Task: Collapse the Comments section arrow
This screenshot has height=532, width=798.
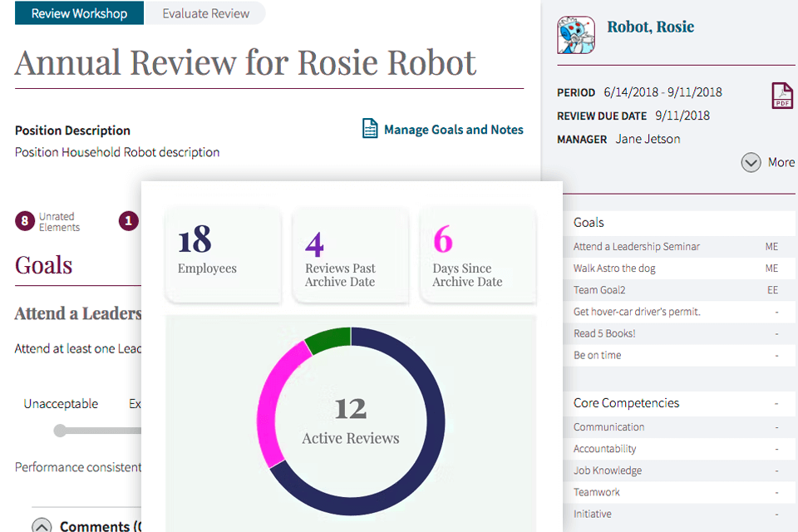Action: point(42,525)
